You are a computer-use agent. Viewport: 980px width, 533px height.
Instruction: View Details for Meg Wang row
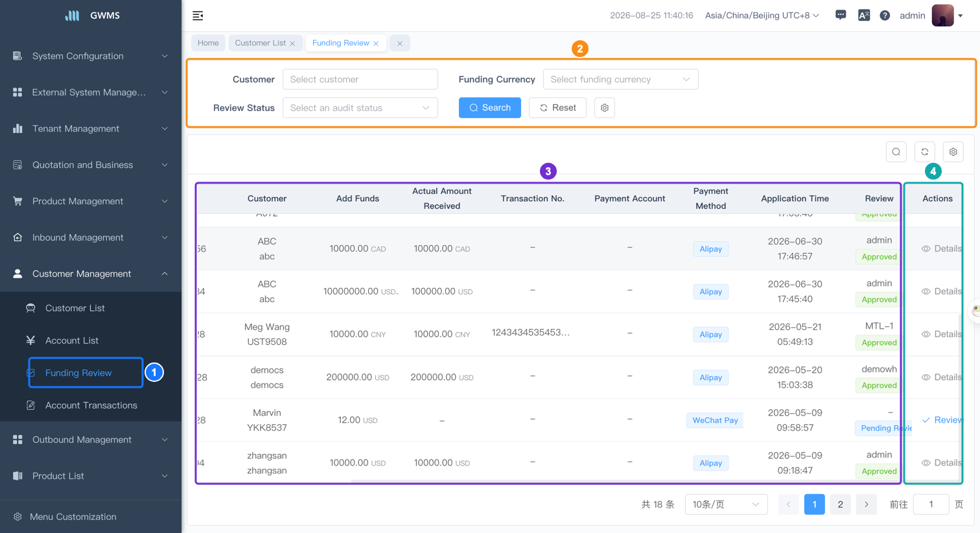tap(942, 334)
